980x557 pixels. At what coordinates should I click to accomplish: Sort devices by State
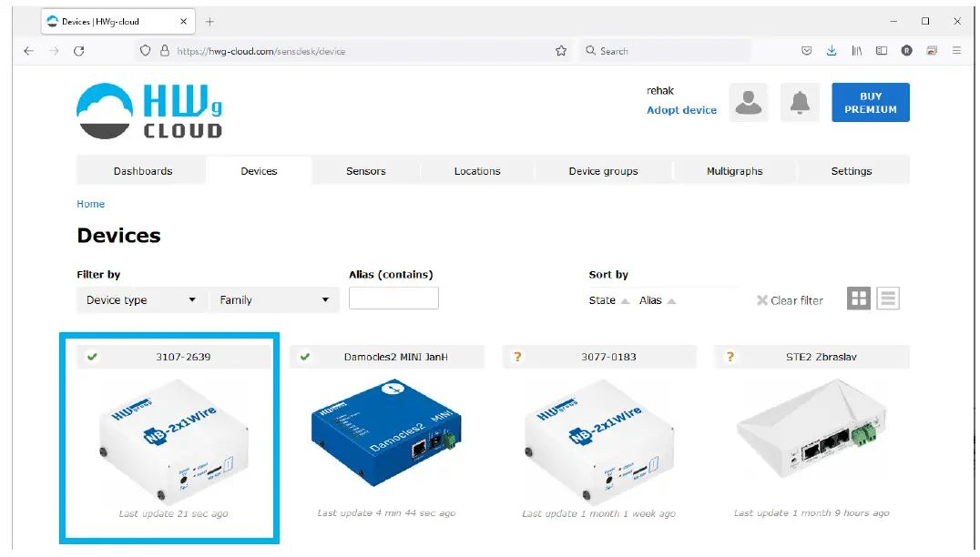[x=608, y=300]
